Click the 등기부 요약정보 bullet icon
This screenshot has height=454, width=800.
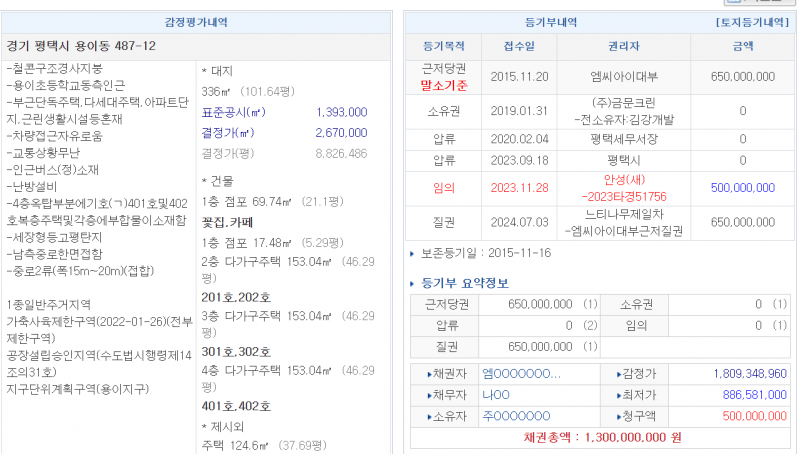(x=413, y=282)
